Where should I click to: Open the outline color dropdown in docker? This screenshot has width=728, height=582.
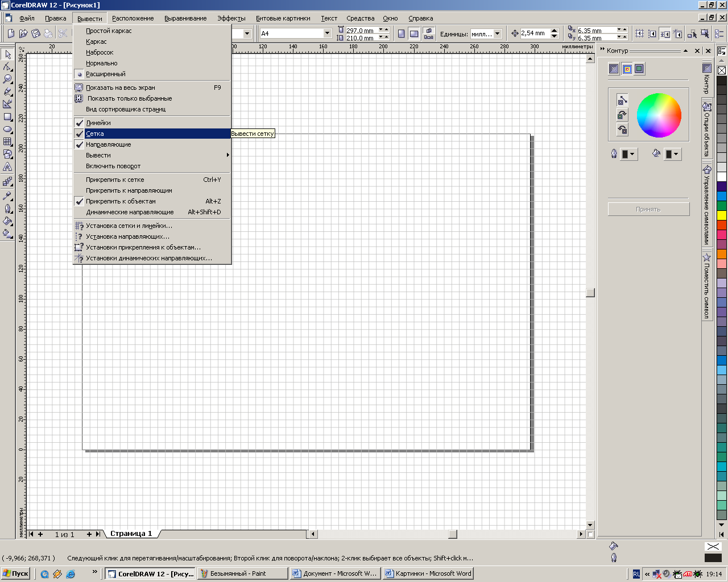[x=628, y=154]
